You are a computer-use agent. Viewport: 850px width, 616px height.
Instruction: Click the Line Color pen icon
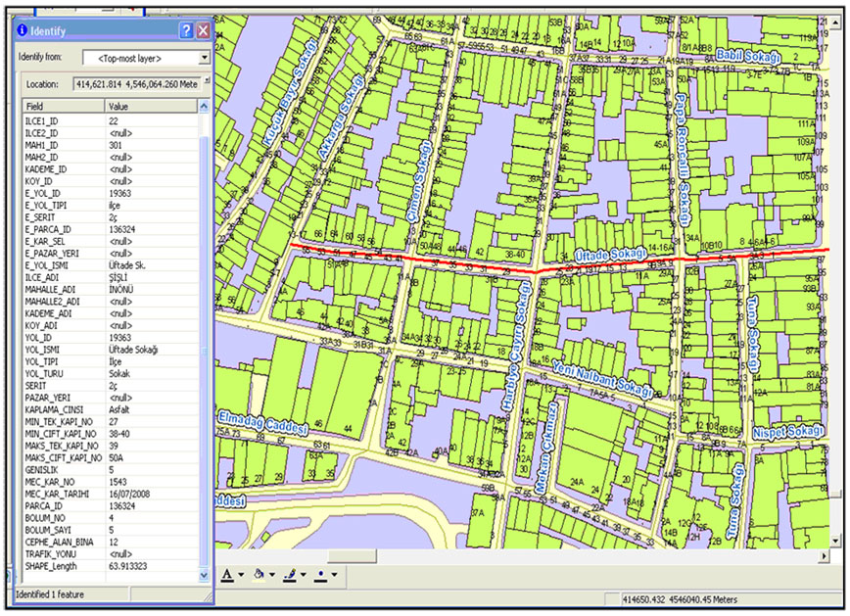[290, 575]
